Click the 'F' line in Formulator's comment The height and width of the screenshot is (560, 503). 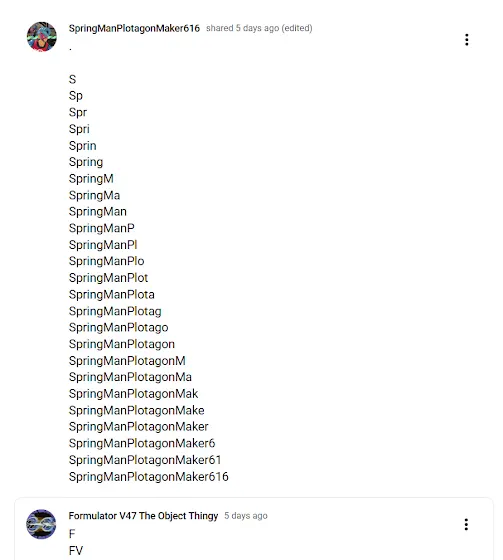point(72,534)
